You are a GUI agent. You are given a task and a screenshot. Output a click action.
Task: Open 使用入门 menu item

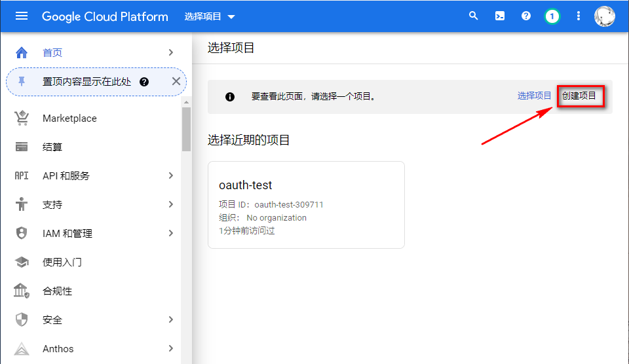(62, 262)
